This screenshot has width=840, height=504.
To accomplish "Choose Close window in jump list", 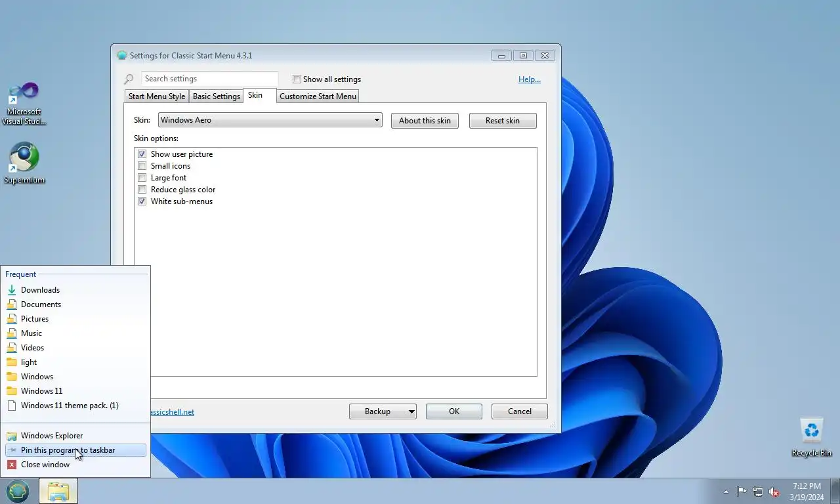I will 75,465.
